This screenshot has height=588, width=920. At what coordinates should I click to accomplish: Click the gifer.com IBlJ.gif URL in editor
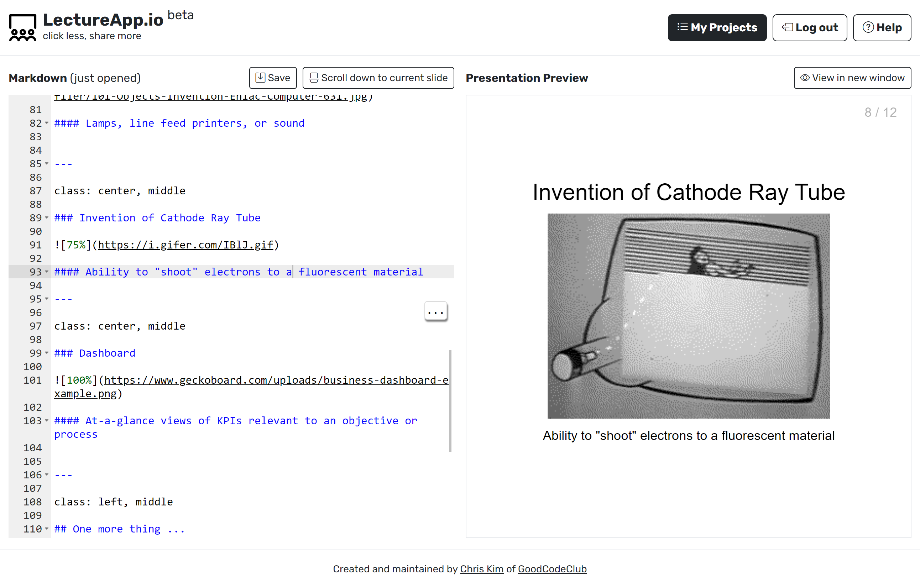click(x=186, y=245)
